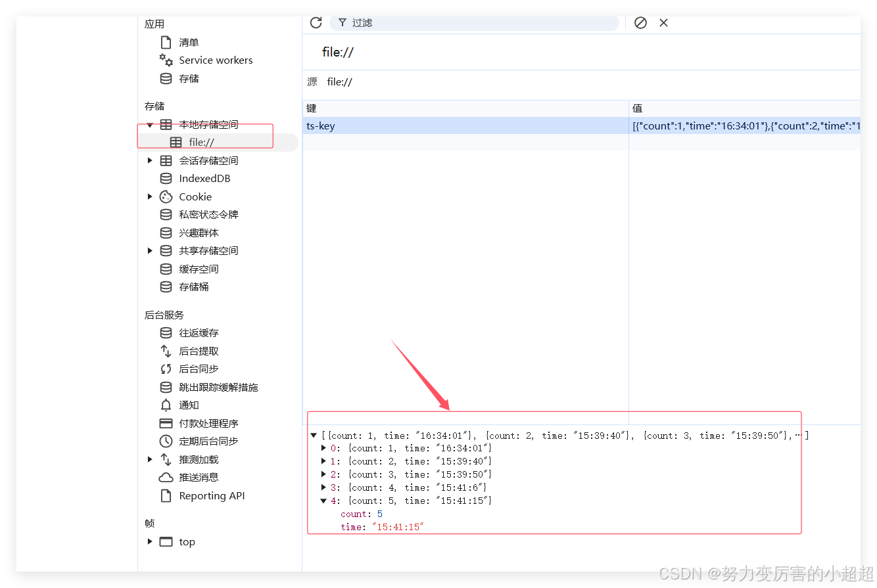Click the document icon beside 清单
The height and width of the screenshot is (588, 877).
pos(166,42)
